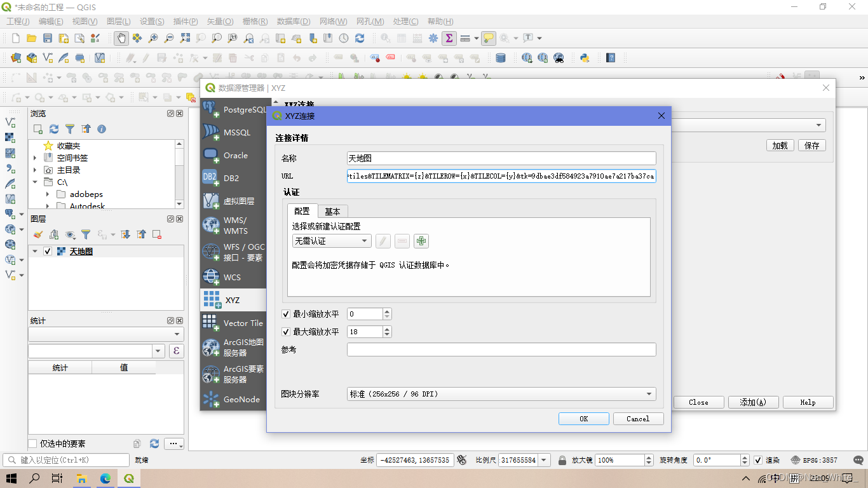Click the File Explorer taskbar icon
This screenshot has height=488, width=868.
[81, 478]
